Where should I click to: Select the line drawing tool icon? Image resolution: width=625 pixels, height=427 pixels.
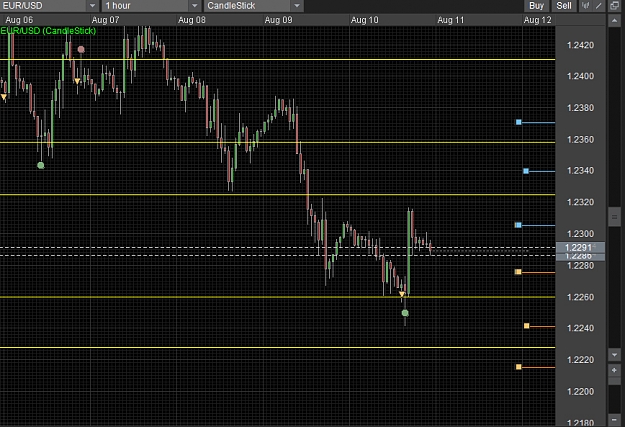tap(598, 6)
